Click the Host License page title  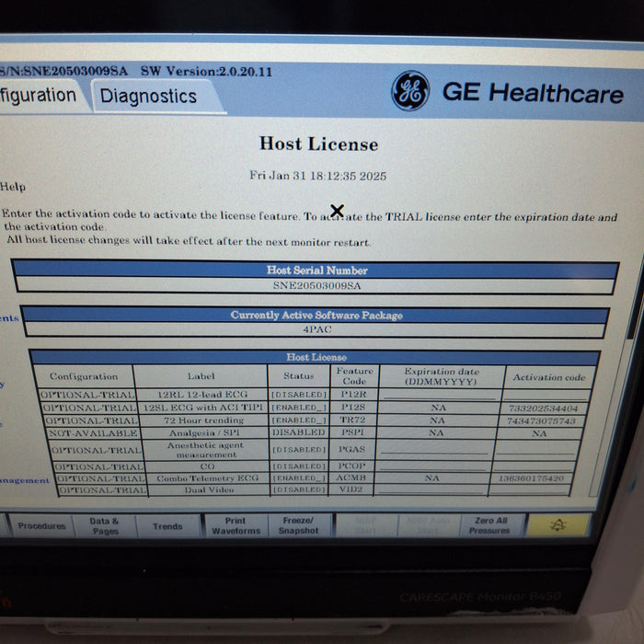click(x=318, y=144)
